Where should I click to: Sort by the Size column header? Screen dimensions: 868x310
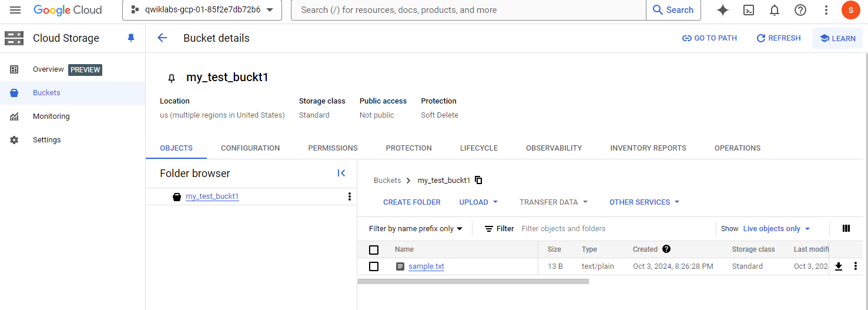coord(554,249)
